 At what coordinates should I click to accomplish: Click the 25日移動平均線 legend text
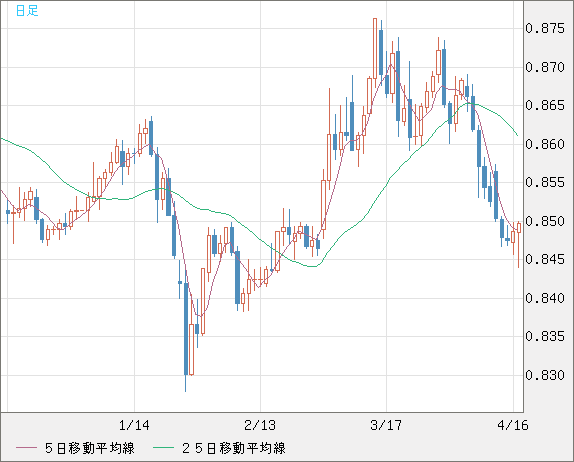click(x=234, y=448)
